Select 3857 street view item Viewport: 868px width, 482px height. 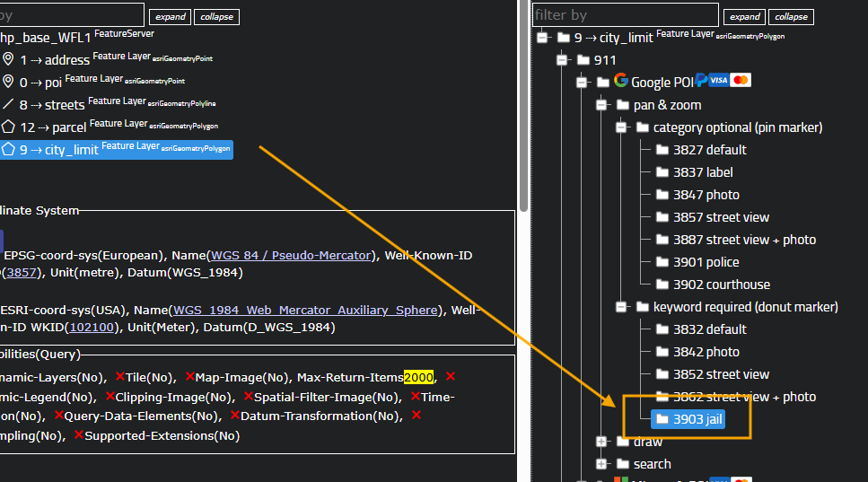[721, 217]
